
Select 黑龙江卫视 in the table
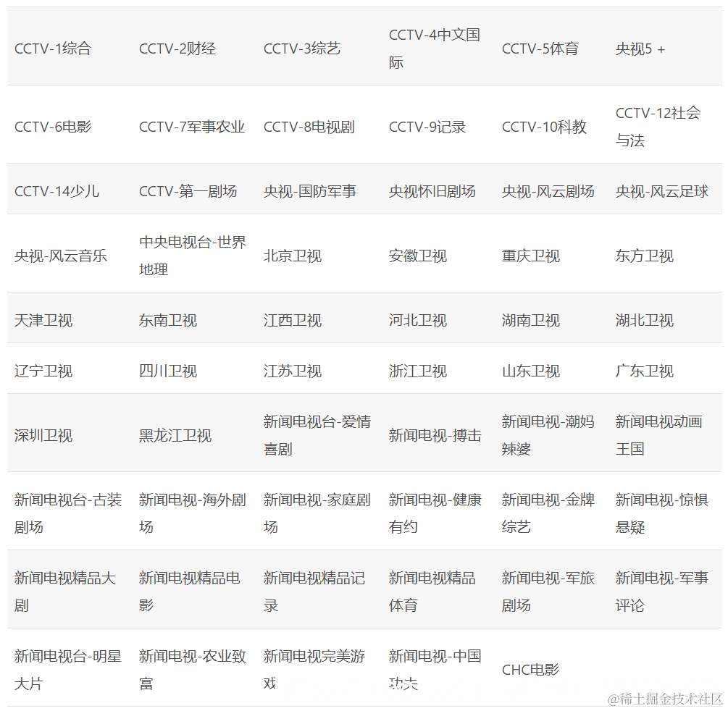pyautogui.click(x=175, y=435)
